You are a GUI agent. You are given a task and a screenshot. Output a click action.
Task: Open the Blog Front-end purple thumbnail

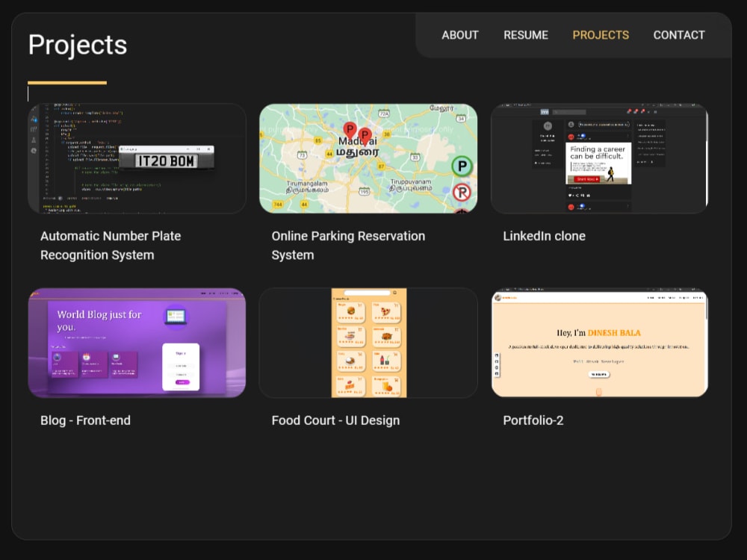point(137,343)
